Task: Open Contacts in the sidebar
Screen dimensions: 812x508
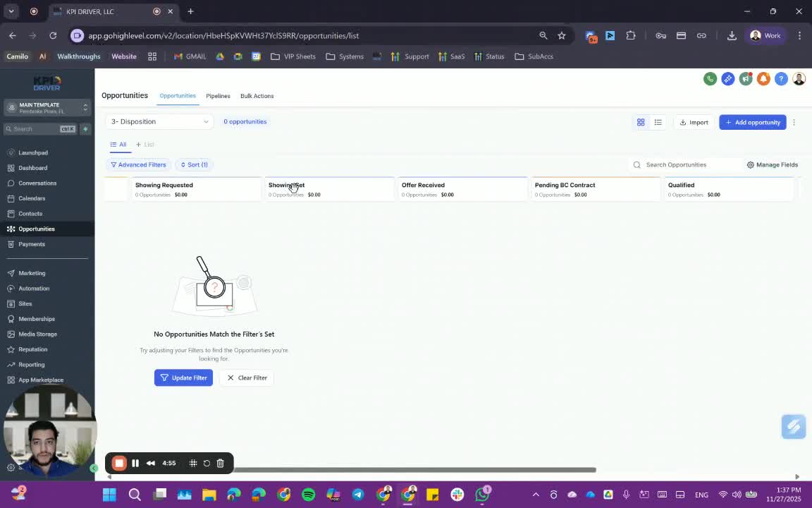Action: click(x=30, y=214)
